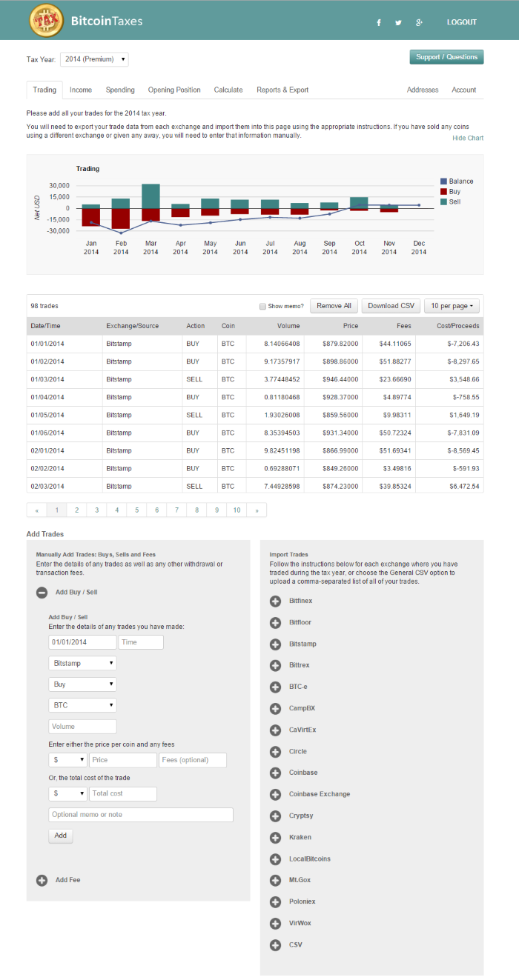Open the Buy action dropdown
Image resolution: width=519 pixels, height=980 pixels.
tap(82, 684)
